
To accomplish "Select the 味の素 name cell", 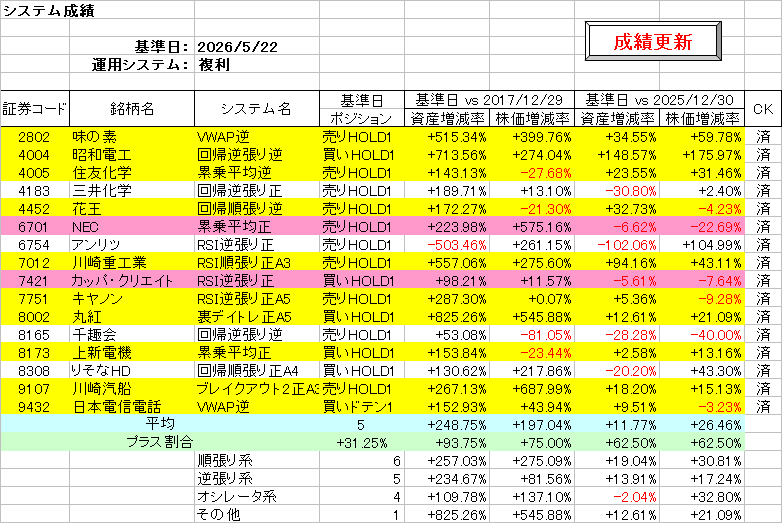I will pyautogui.click(x=132, y=136).
